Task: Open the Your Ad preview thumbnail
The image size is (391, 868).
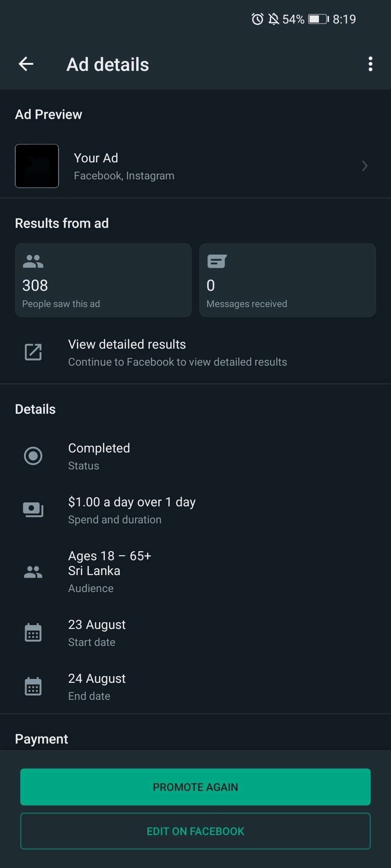Action: [x=37, y=166]
